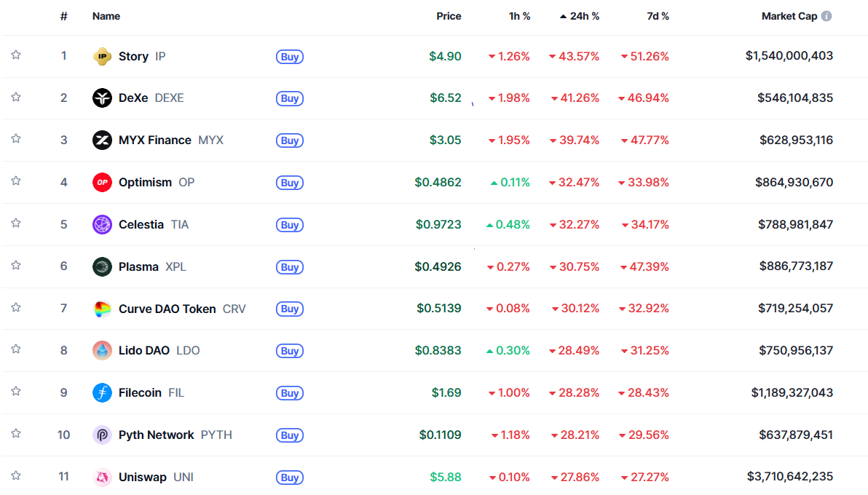Click the DeXe coin logo
Image resolution: width=868 pixels, height=495 pixels.
[x=102, y=98]
